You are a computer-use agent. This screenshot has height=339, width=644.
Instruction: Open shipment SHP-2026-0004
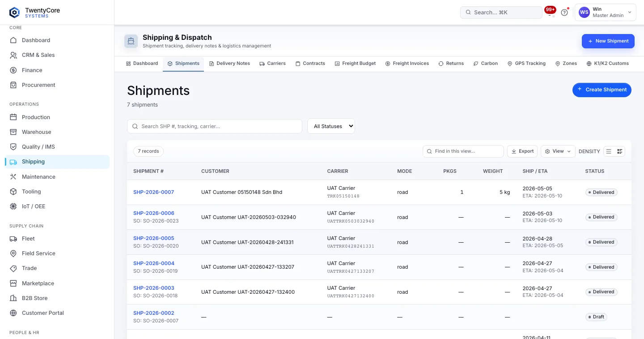(153, 263)
